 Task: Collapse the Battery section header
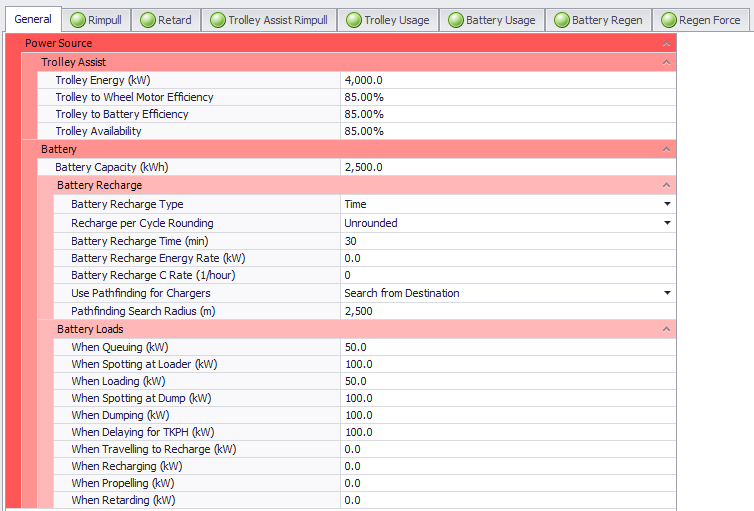(666, 149)
